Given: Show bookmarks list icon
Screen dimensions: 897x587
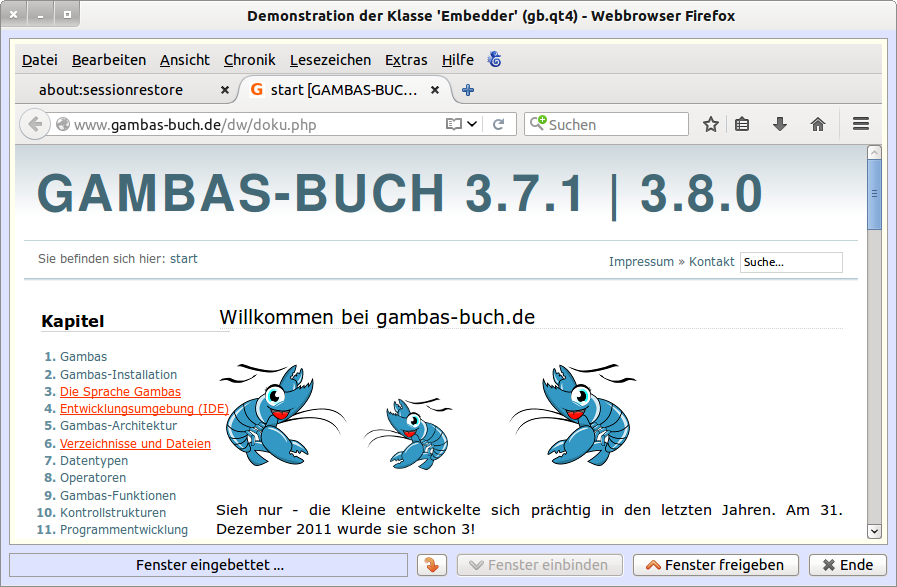Looking at the screenshot, I should (x=742, y=124).
